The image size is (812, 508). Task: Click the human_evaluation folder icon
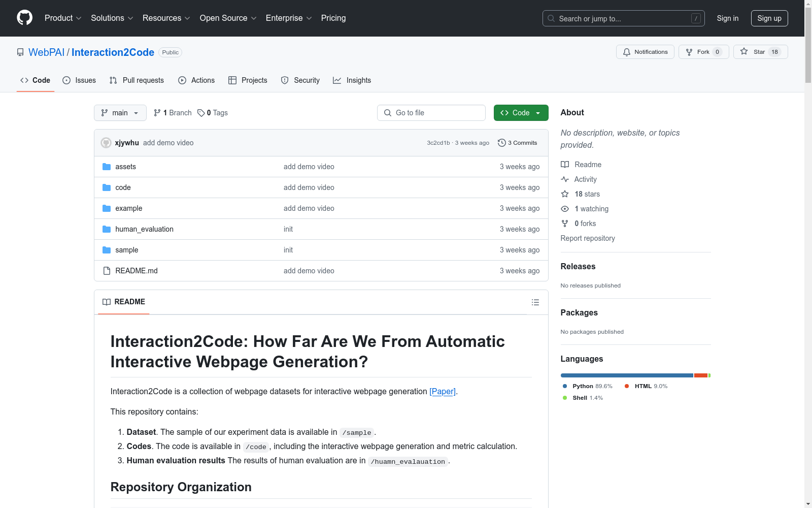point(107,229)
